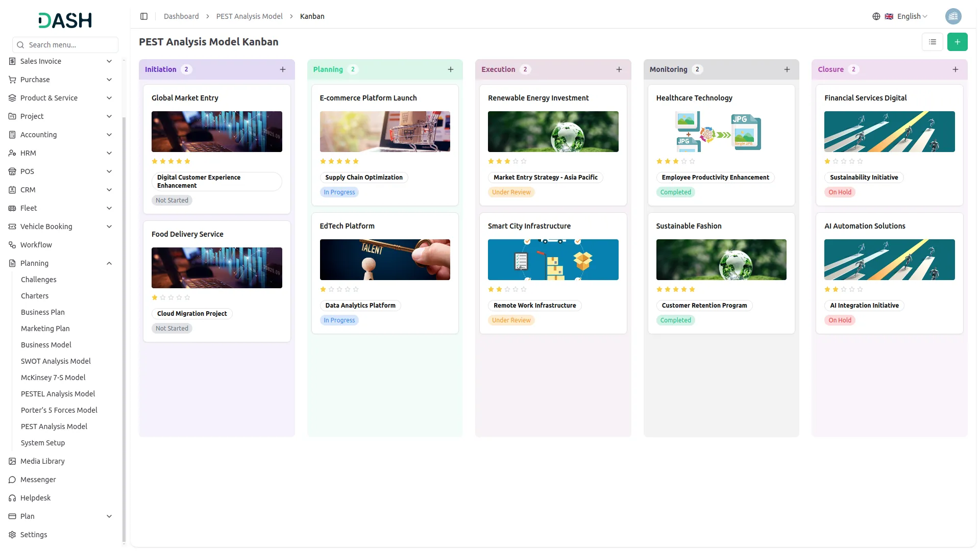Toggle the sidebar collapse icon
This screenshot has height=551, width=980.
(144, 16)
